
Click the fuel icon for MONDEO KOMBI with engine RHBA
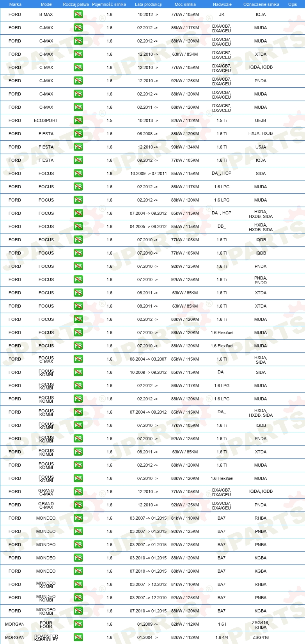tap(78, 585)
